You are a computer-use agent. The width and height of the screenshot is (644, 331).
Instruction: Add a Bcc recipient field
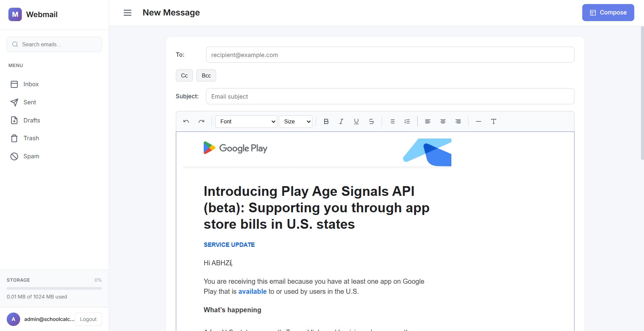pyautogui.click(x=206, y=75)
